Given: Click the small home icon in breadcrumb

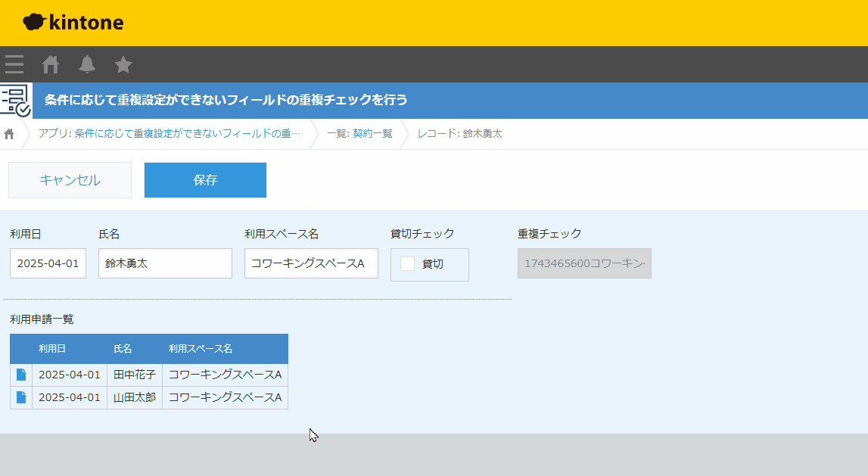Looking at the screenshot, I should coord(9,134).
